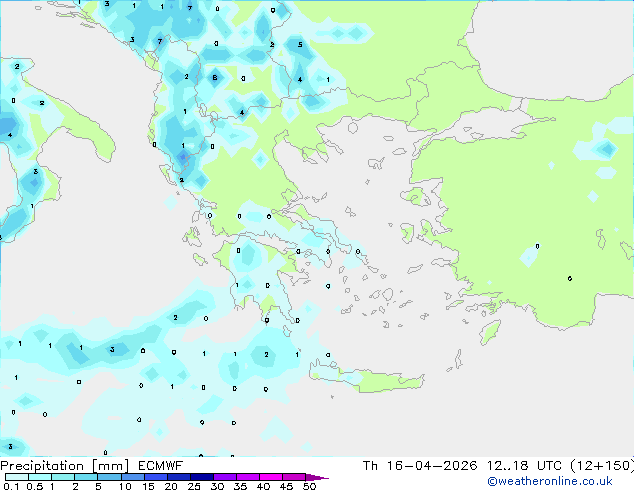Click the legend value 50
This screenshot has width=634, height=490.
(309, 486)
